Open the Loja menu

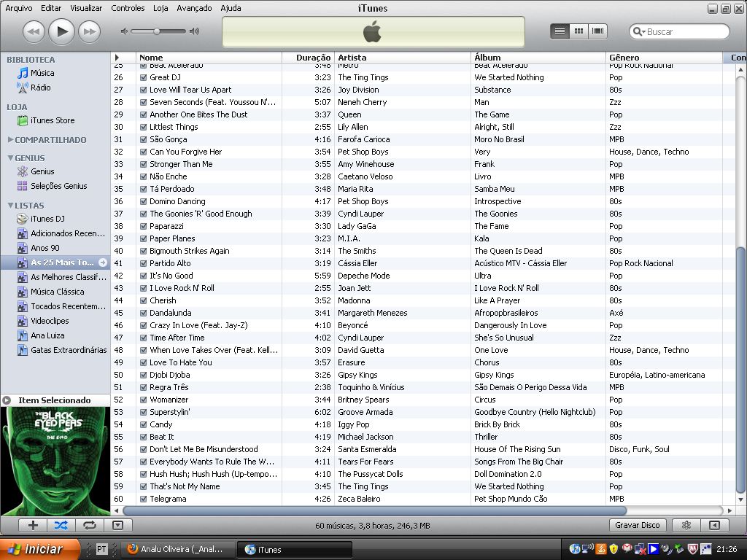(160, 8)
